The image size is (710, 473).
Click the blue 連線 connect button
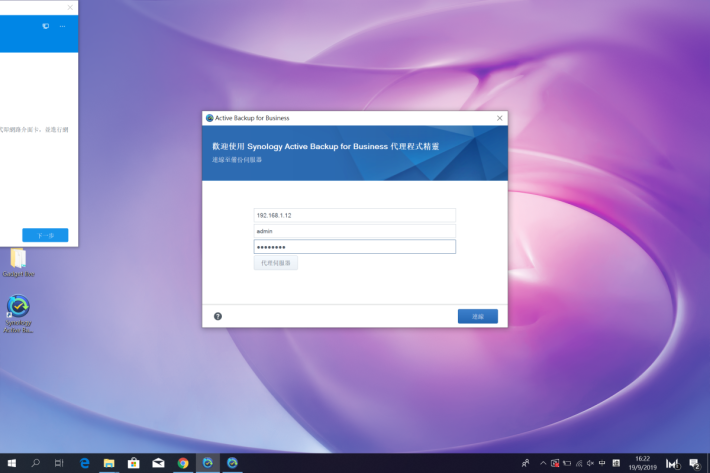[x=478, y=316]
